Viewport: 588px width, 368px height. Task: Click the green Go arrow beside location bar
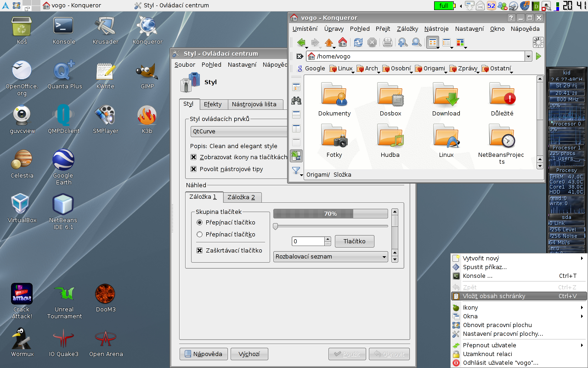coord(538,56)
